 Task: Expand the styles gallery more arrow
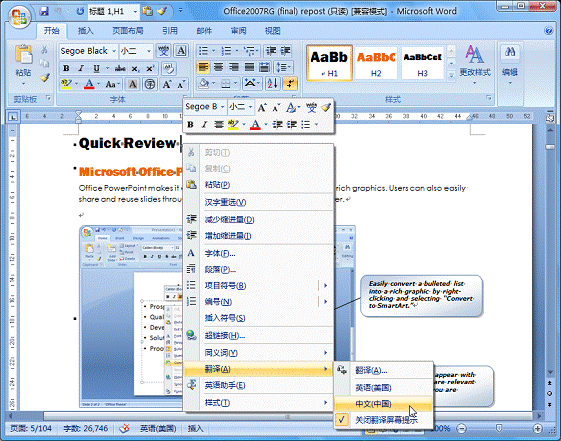point(452,75)
